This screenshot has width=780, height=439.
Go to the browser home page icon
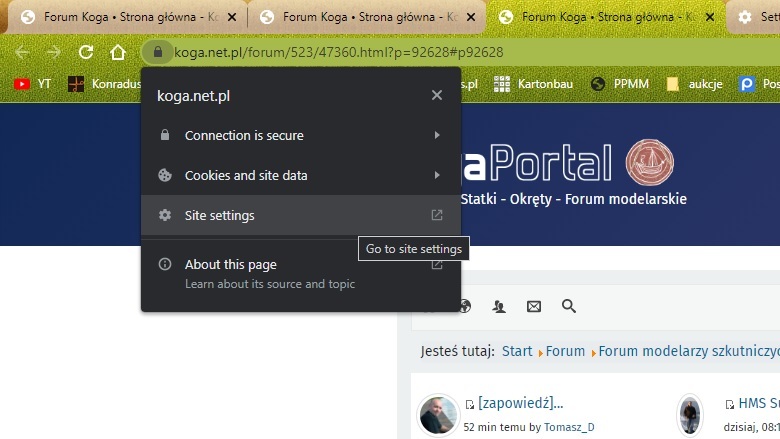[117, 52]
